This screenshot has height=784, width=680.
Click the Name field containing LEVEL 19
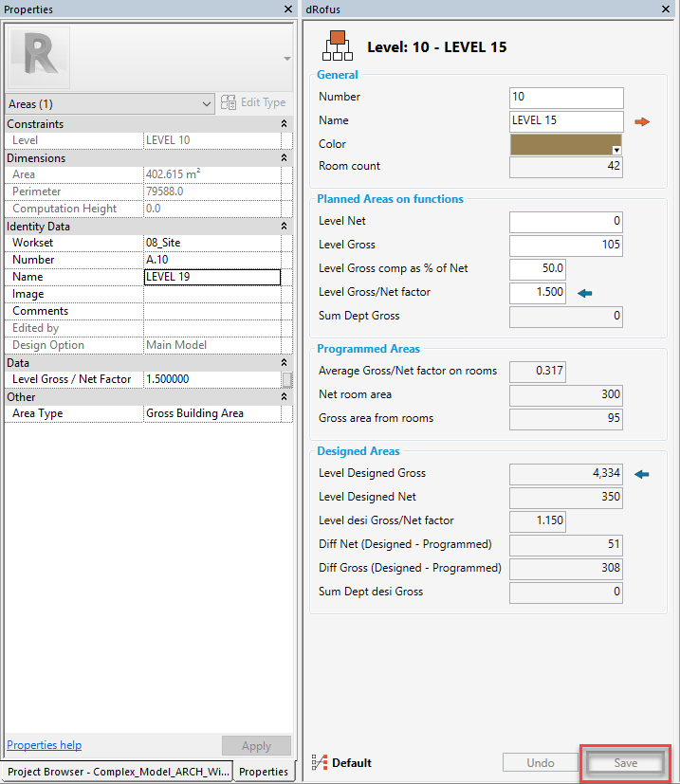point(211,277)
